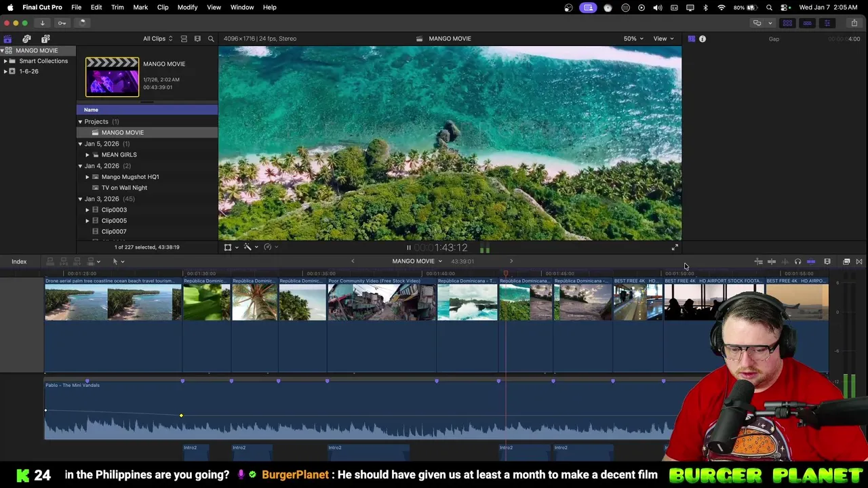Toggle timeline snapping
Image resolution: width=868 pixels, height=488 pixels.
point(811,262)
